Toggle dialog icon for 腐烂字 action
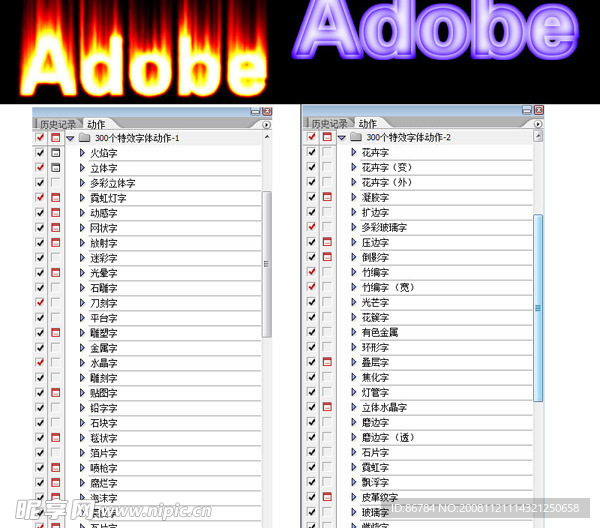Image resolution: width=600 pixels, height=528 pixels. click(x=55, y=482)
